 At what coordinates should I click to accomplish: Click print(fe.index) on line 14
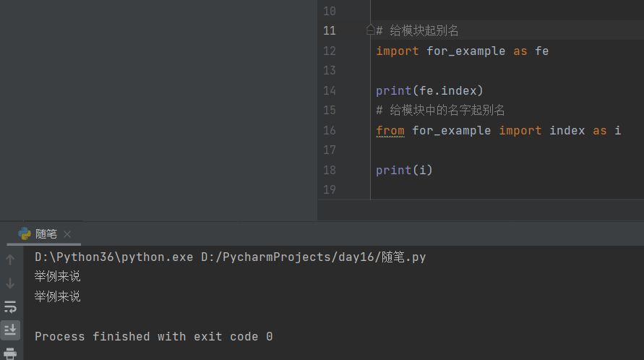[429, 91]
